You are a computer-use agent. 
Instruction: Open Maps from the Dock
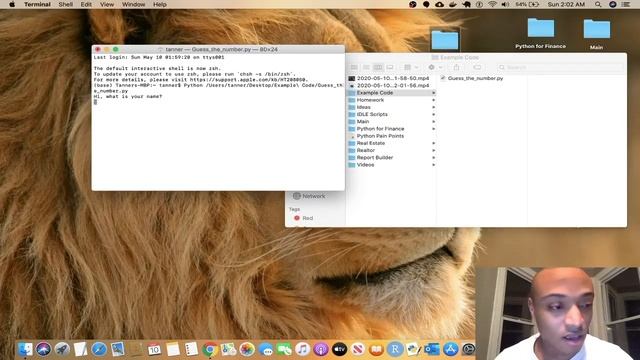click(x=228, y=349)
